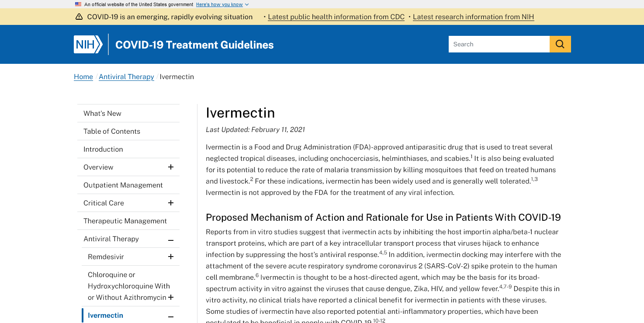Click the NIH logo icon
644x323 pixels.
click(88, 45)
